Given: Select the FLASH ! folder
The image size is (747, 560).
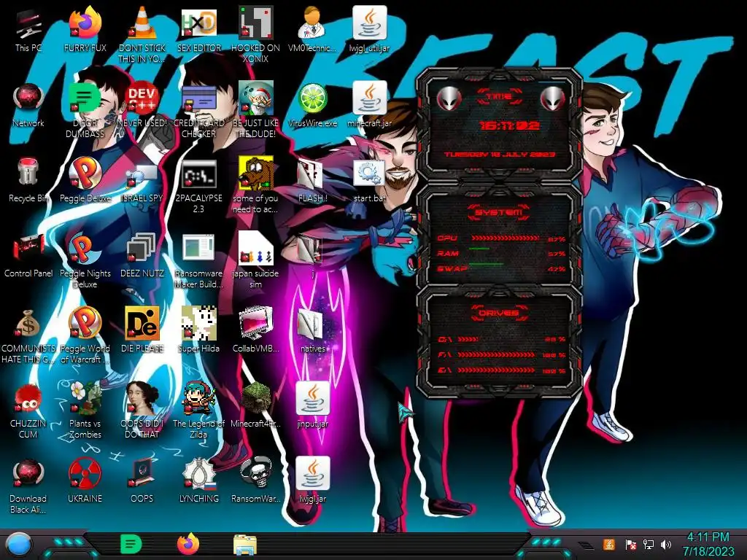Looking at the screenshot, I should (x=312, y=181).
